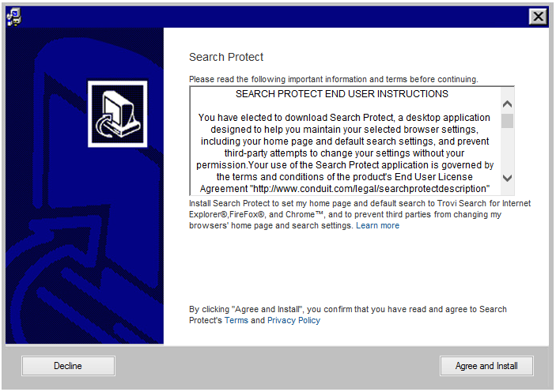This screenshot has height=392, width=556.
Task: Open Search Protect's Terms link
Action: pos(236,320)
